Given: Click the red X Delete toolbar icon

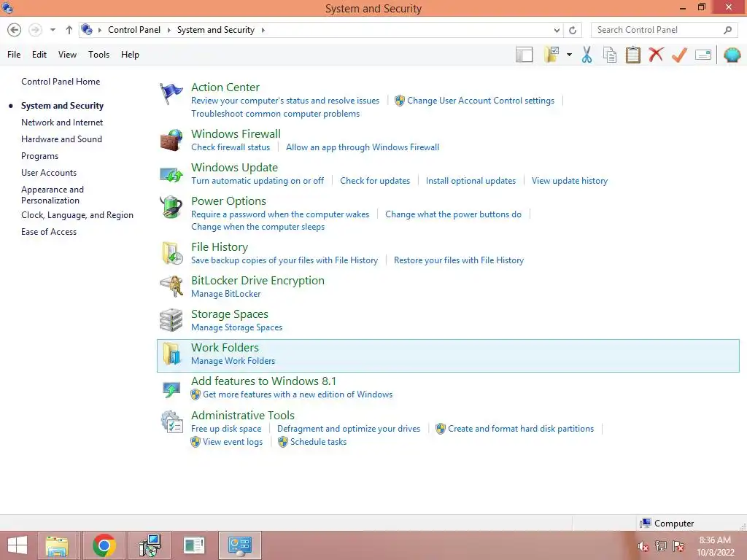Looking at the screenshot, I should 656,55.
